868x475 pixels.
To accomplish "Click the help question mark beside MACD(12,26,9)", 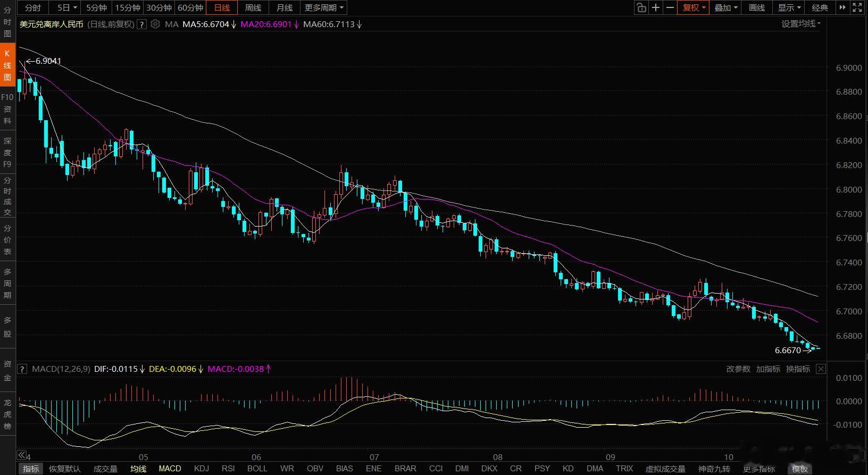I will (22, 369).
